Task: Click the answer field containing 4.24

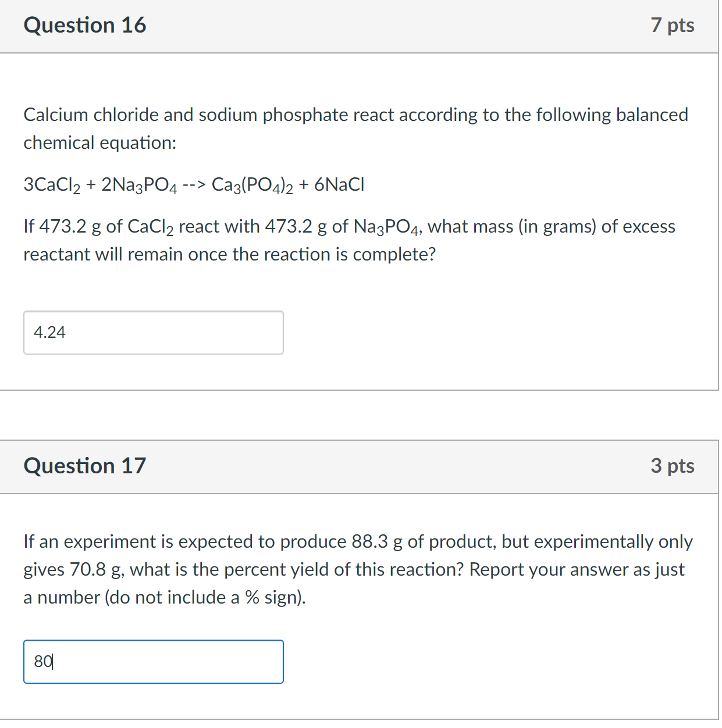Action: point(153,332)
